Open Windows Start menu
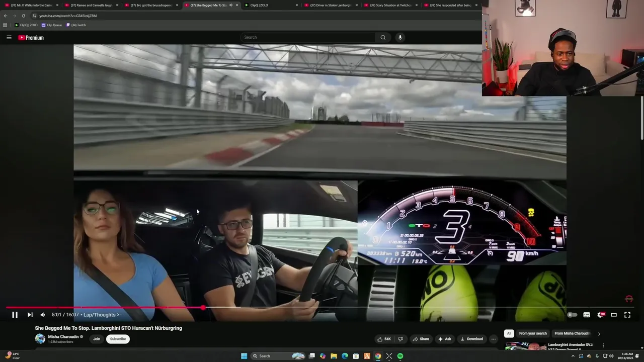 pos(244,356)
